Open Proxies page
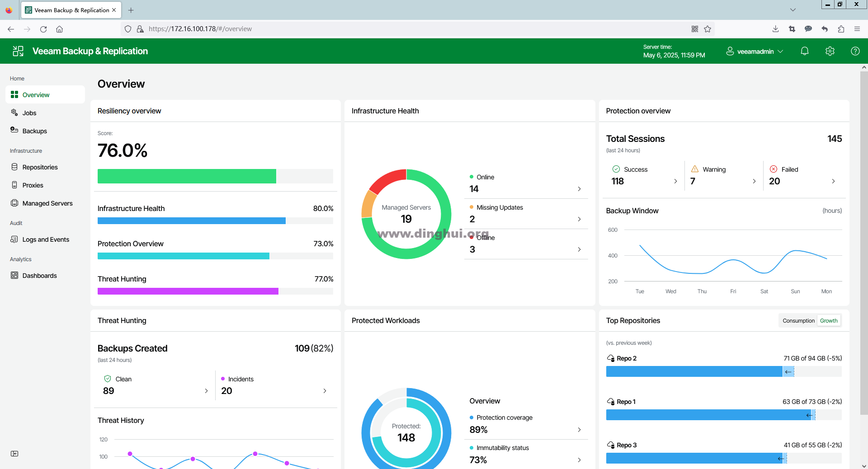 point(45,185)
